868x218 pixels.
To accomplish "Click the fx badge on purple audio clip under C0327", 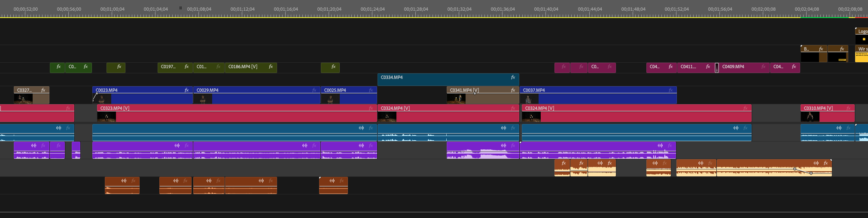I will point(43,145).
